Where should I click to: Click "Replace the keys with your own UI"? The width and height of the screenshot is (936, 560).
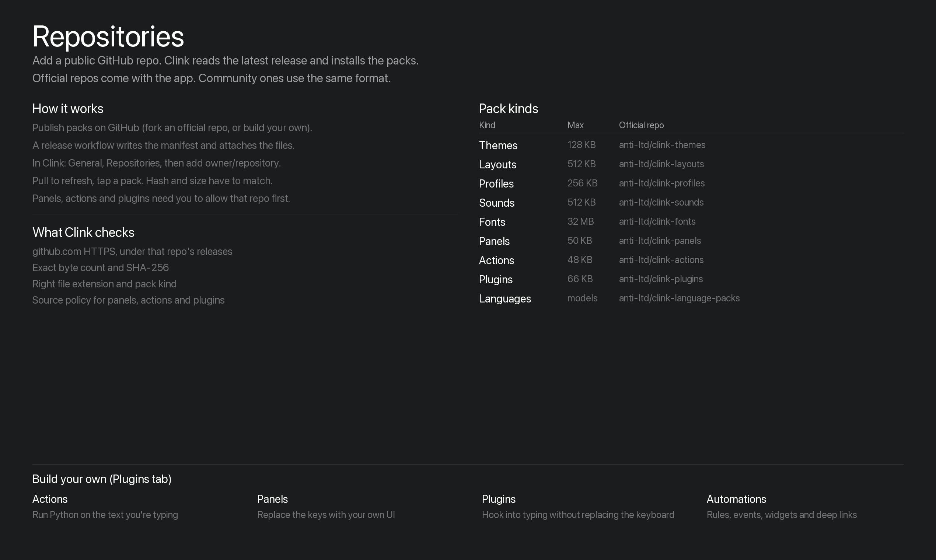point(326,515)
